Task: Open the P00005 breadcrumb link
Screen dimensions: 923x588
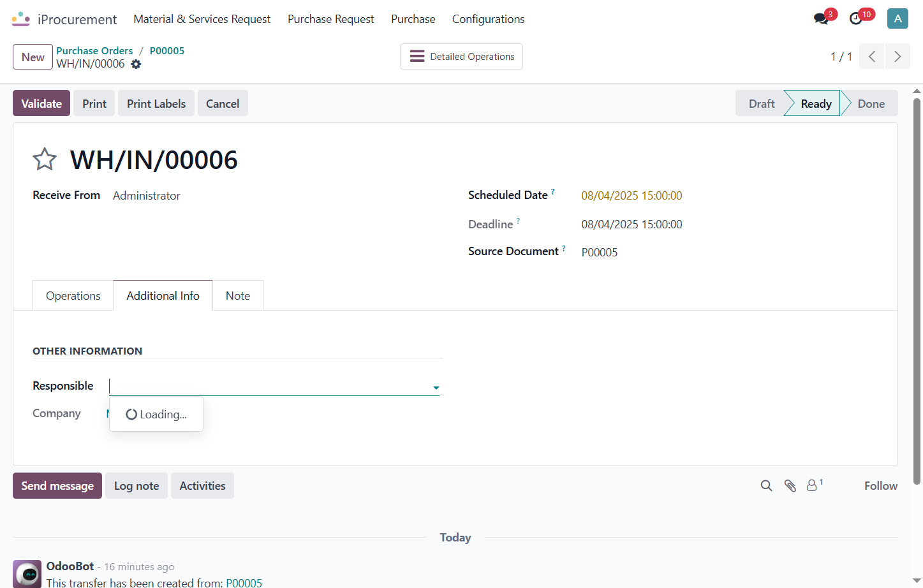Action: pyautogui.click(x=167, y=50)
